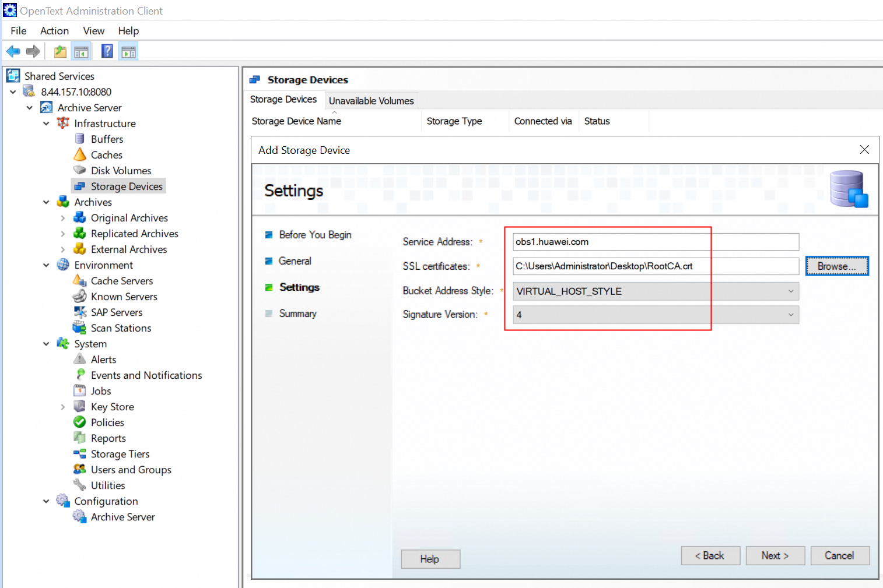Collapse the Archives tree node
Screen dimensions: 883x588
46,202
